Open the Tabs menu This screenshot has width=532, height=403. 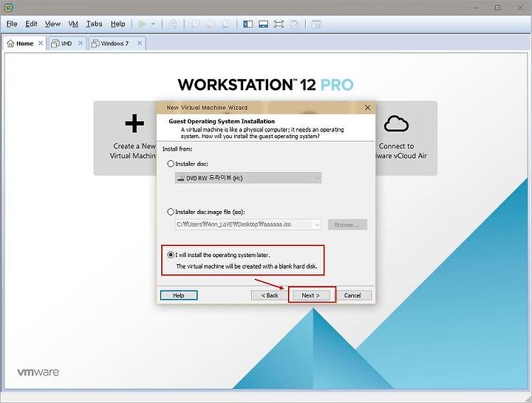point(94,24)
